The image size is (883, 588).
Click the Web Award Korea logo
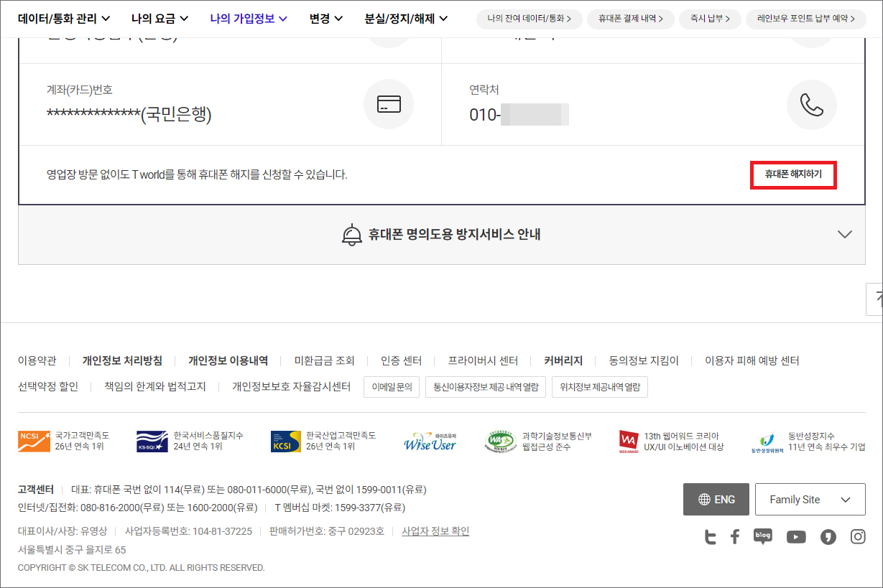click(x=629, y=441)
